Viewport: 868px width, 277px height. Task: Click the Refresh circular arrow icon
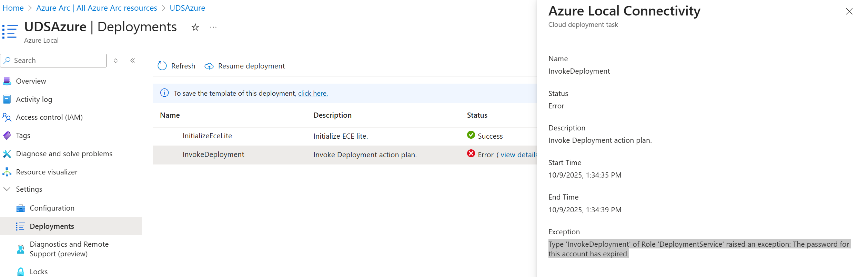coord(162,66)
